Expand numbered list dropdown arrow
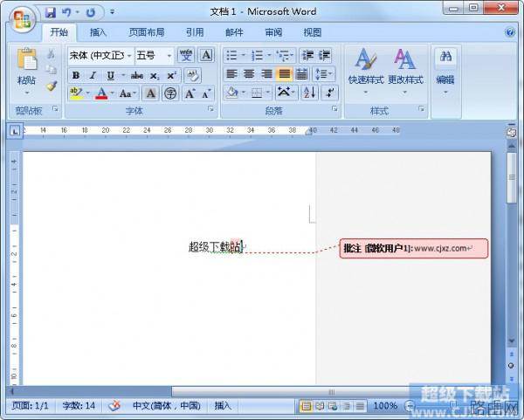524x420 pixels. pos(269,56)
